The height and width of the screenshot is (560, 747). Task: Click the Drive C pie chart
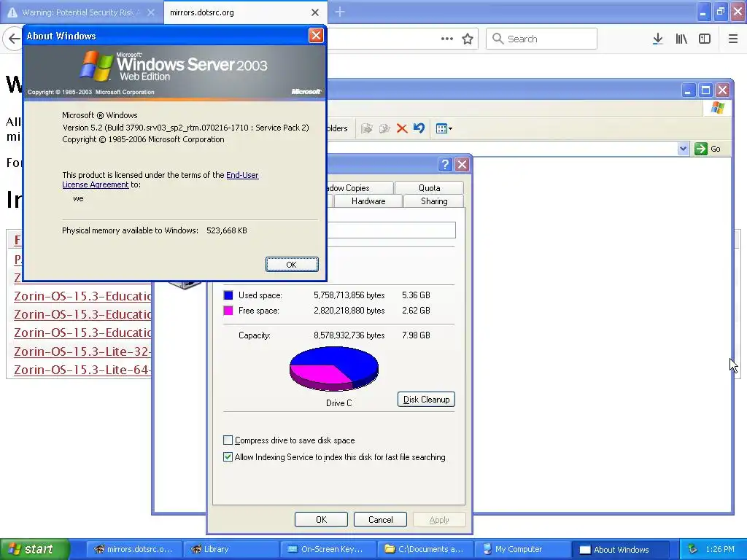click(x=334, y=368)
